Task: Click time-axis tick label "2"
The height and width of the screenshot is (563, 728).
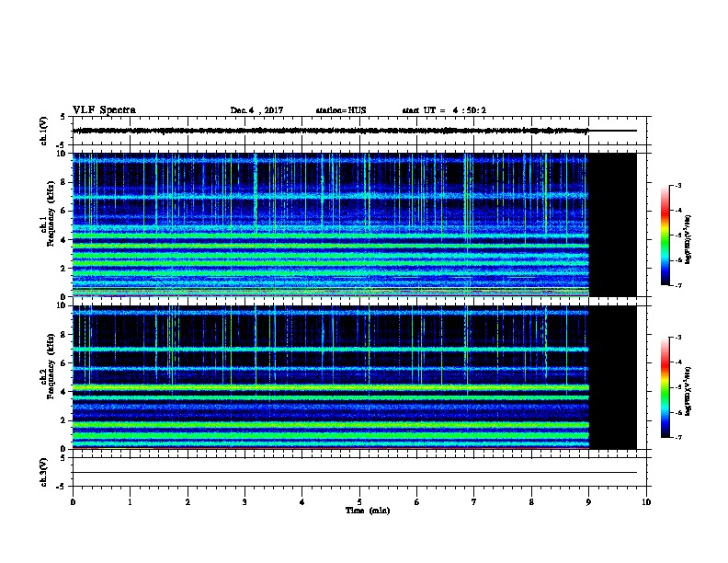Action: [188, 502]
